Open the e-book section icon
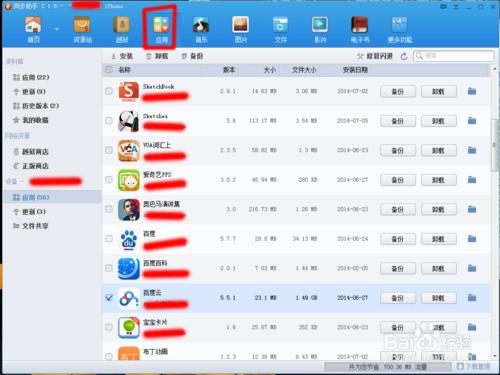Viewport: 500px width, 375px height. (x=360, y=25)
